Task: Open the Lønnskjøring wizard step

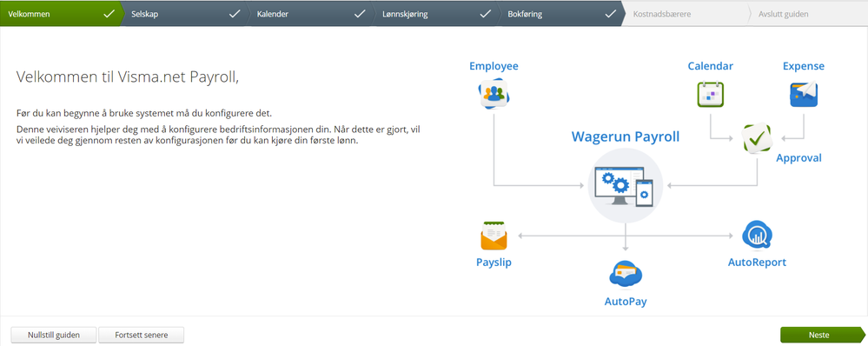Action: click(435, 13)
